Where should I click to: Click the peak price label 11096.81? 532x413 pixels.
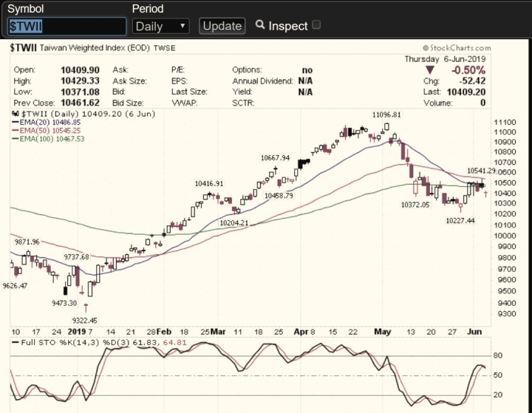click(x=386, y=115)
